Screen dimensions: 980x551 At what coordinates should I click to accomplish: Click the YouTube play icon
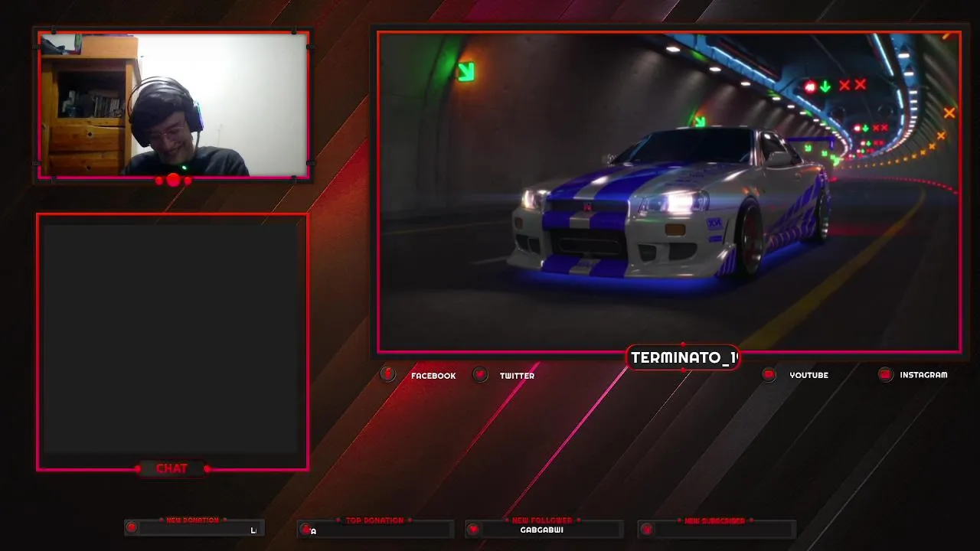coord(769,374)
